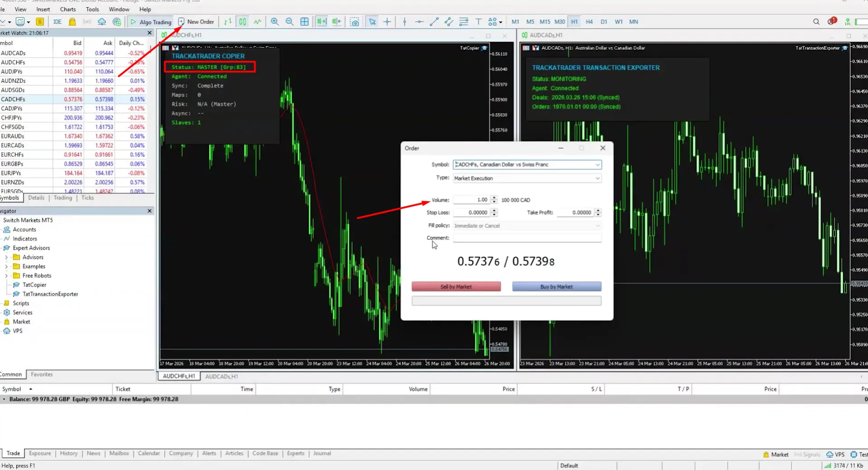The image size is (868, 470).
Task: Zoom in on the chart
Action: 275,22
